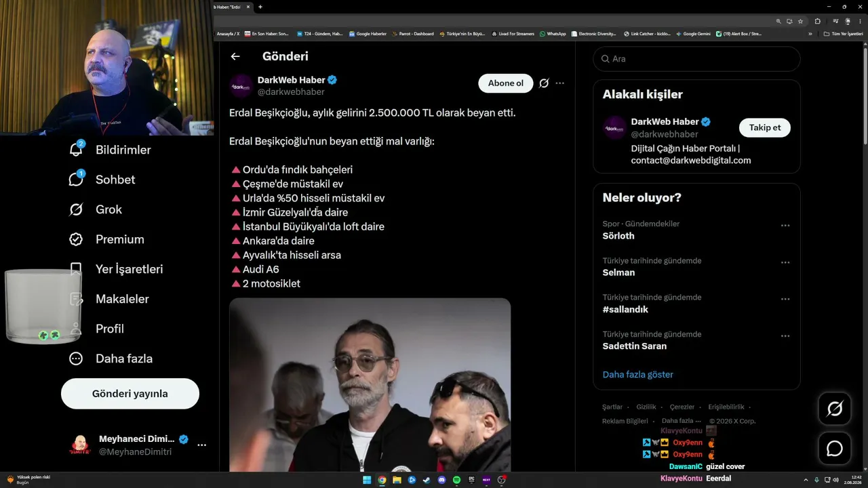This screenshot has width=868, height=488.
Task: Open more options for Selman trend
Action: (x=785, y=262)
